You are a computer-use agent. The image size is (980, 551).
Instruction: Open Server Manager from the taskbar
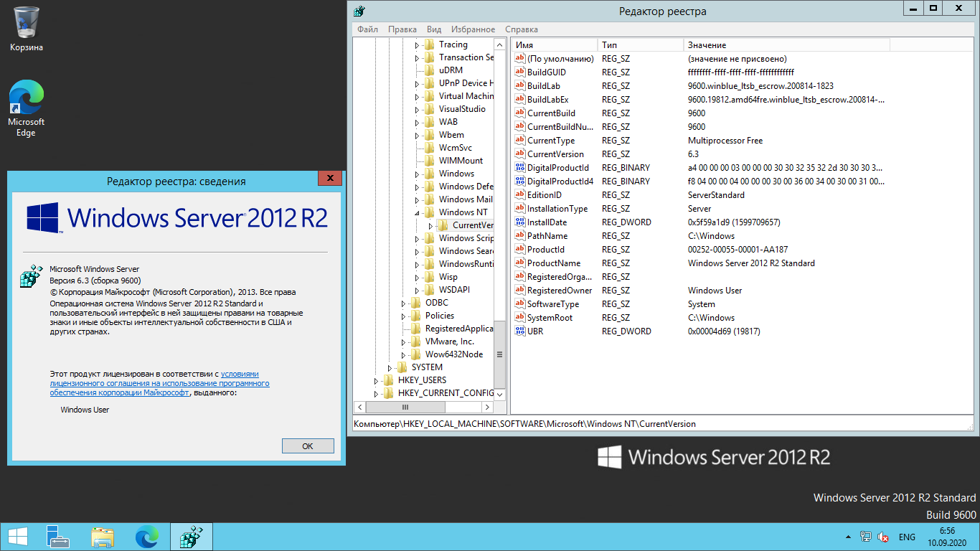click(58, 537)
